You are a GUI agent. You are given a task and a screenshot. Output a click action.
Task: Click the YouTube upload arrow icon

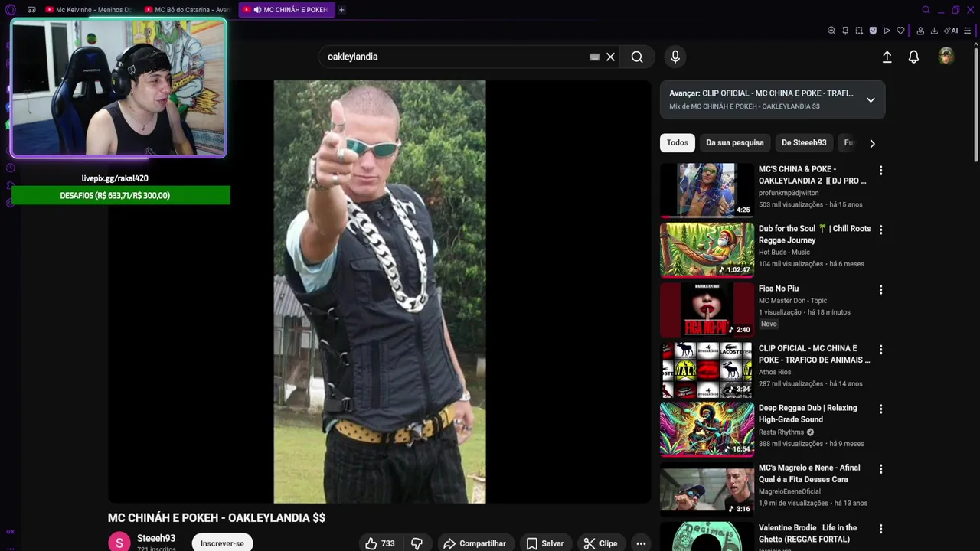point(887,57)
